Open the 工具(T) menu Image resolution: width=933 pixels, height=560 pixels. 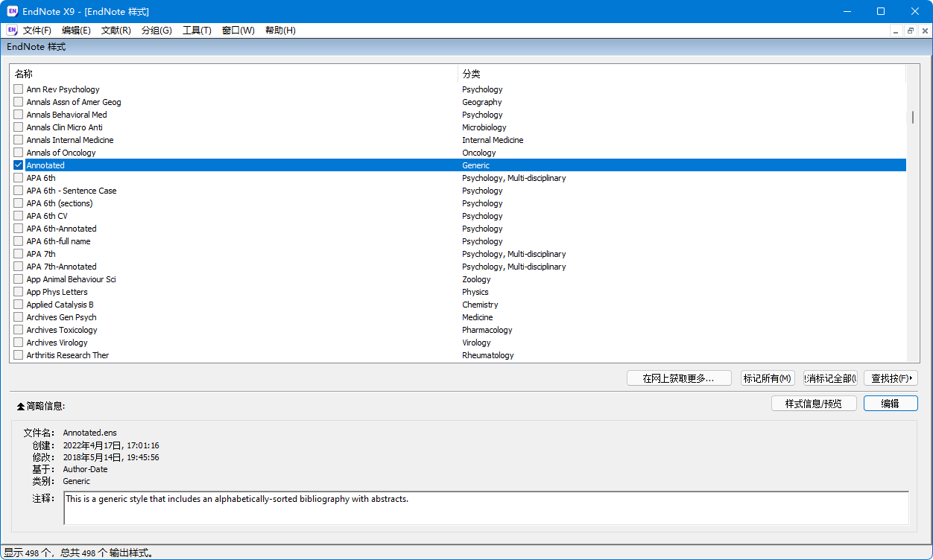pos(197,31)
